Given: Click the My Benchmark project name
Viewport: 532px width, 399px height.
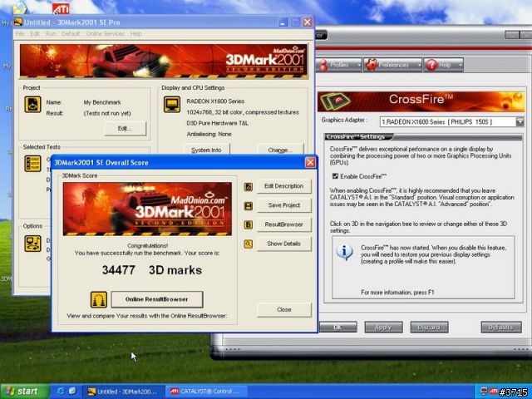Looking at the screenshot, I should (x=102, y=102).
